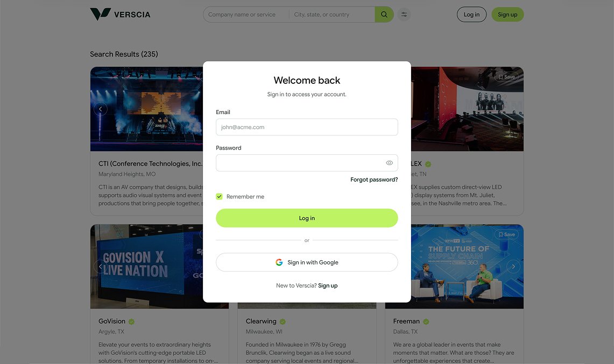
Task: Save the Freeman listing
Action: 507,234
